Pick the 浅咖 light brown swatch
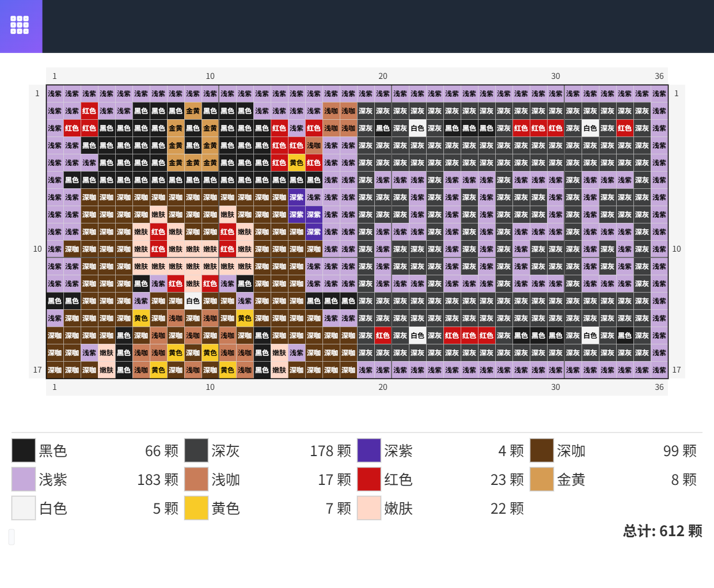Image resolution: width=714 pixels, height=588 pixels. (x=196, y=479)
